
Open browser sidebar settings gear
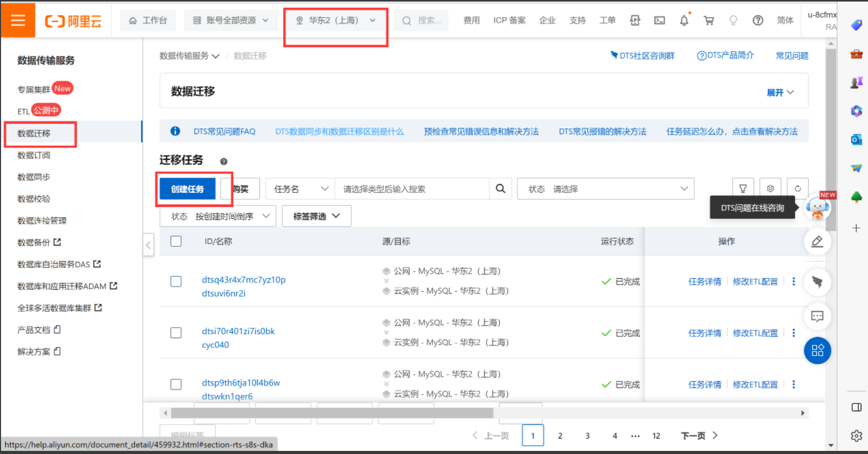[857, 436]
